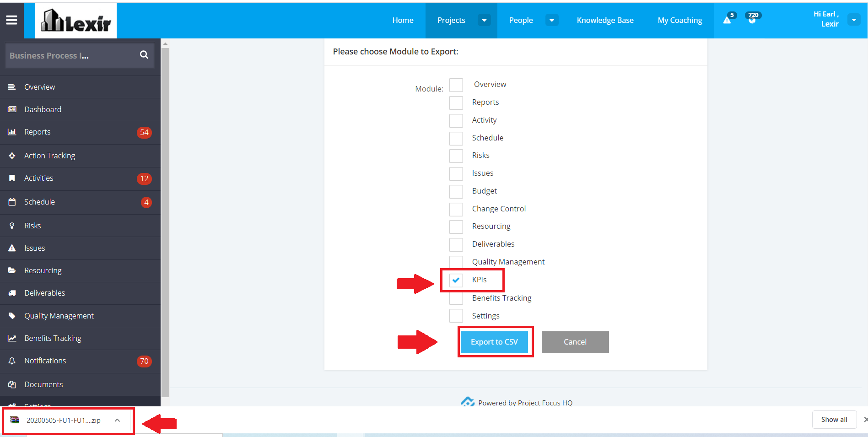
Task: Click the Documents copy icon
Action: pyautogui.click(x=12, y=384)
